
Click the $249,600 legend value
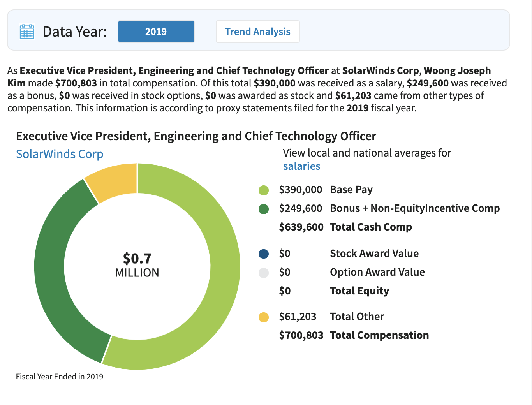(x=301, y=208)
